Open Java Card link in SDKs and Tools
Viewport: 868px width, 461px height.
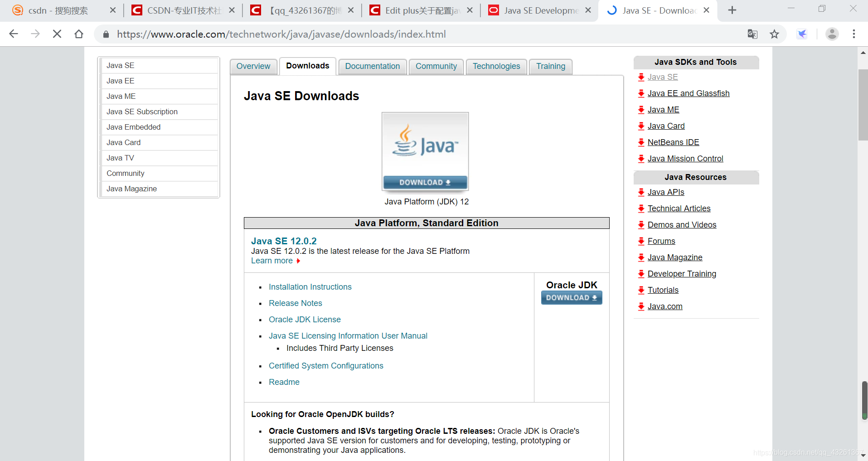coord(666,126)
